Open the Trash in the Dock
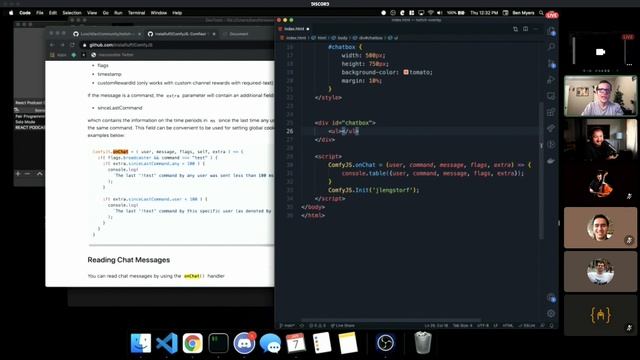Image resolution: width=640 pixels, height=360 pixels. [423, 343]
